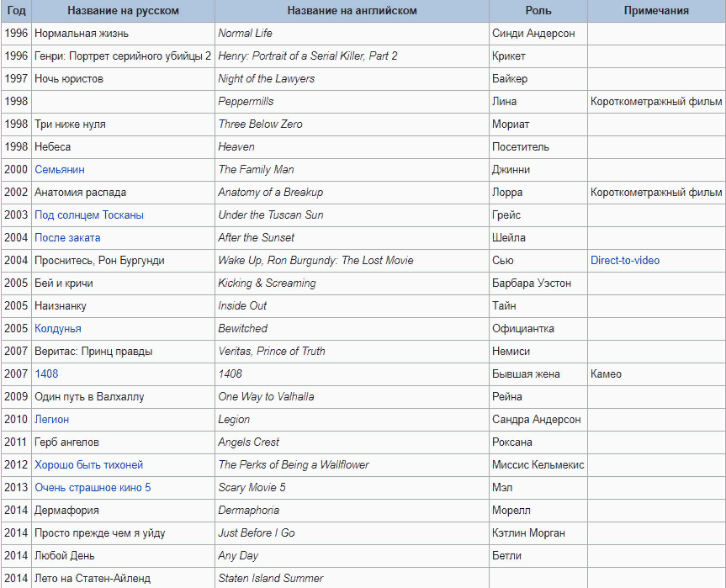Click the Официантка role cell
726x588 pixels.
pyautogui.click(x=538, y=328)
